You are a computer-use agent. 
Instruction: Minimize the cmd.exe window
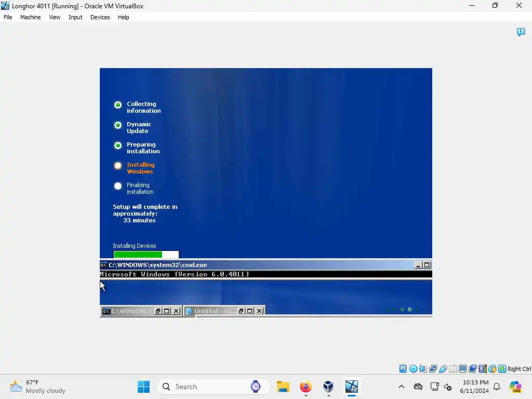point(418,265)
